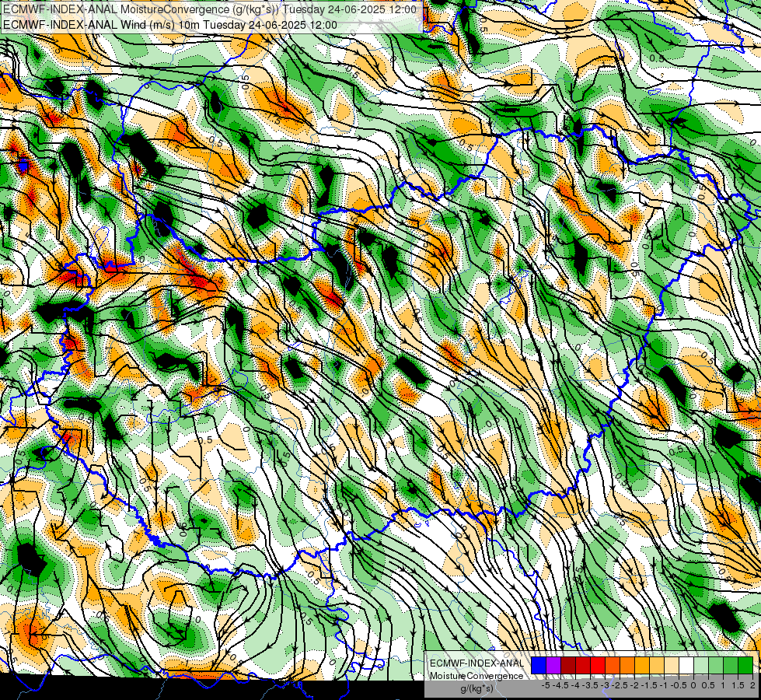
Task: Click the dark red legend swatch after -4.5
Action: point(568,665)
